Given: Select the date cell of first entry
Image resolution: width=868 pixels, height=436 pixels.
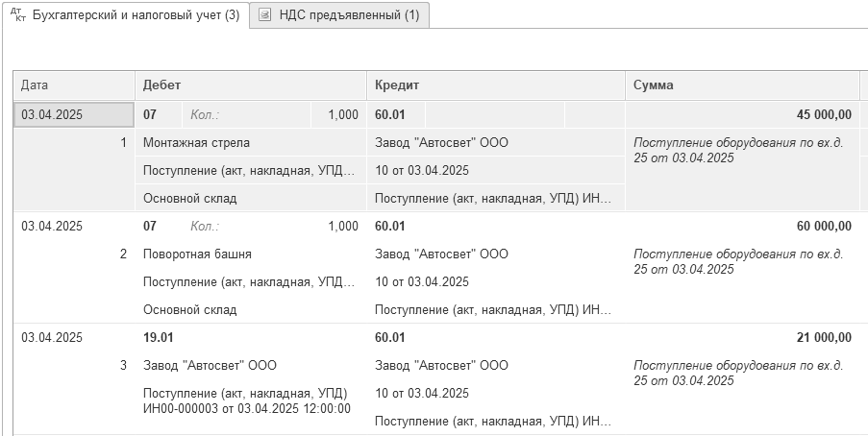Looking at the screenshot, I should 74,115.
